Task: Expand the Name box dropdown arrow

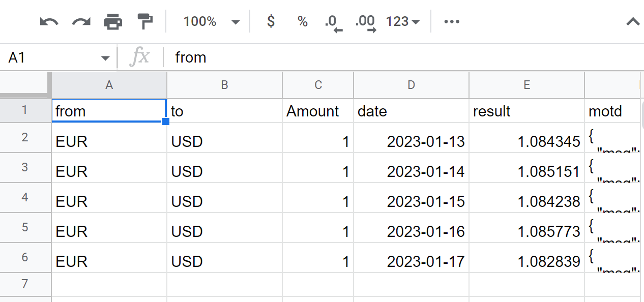Action: pyautogui.click(x=105, y=58)
